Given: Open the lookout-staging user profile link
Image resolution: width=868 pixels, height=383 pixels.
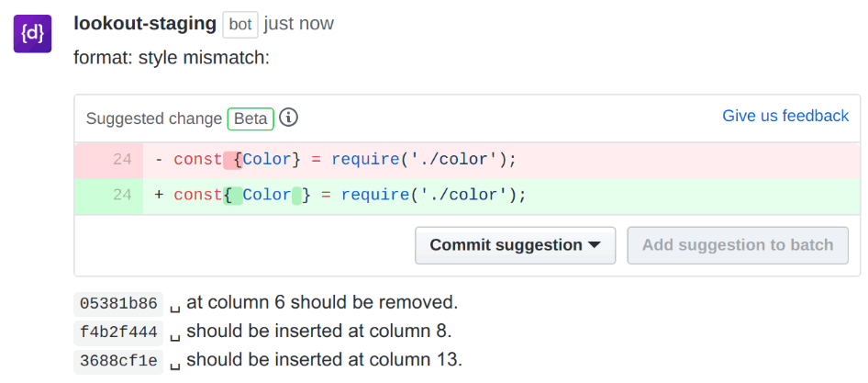Looking at the screenshot, I should tap(145, 24).
